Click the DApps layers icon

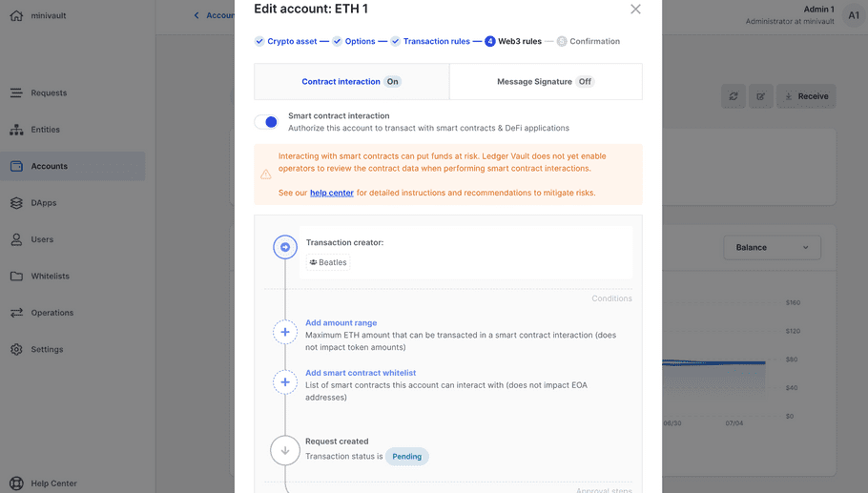16,203
